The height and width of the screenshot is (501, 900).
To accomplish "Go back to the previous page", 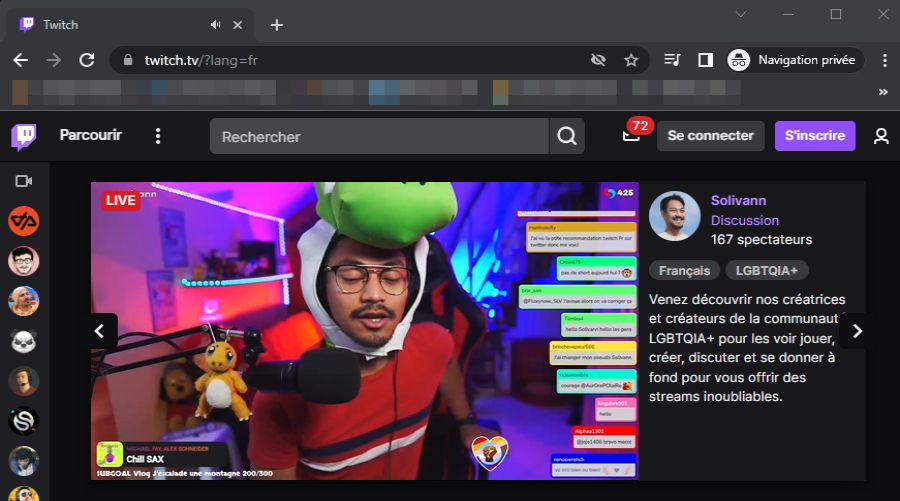I will pos(21,60).
